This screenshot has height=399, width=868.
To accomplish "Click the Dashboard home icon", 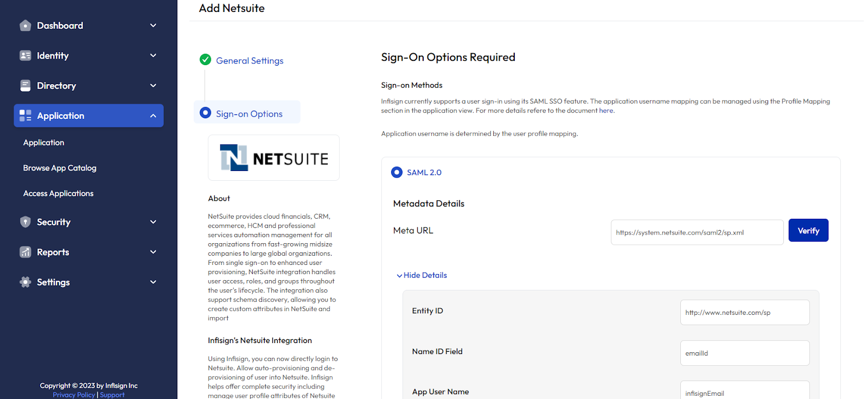I will (25, 26).
